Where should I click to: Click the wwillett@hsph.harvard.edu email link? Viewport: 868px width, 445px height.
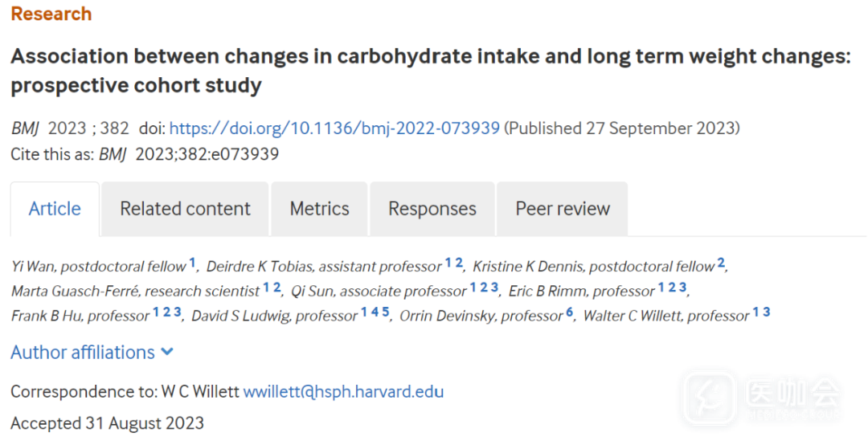[x=343, y=392]
